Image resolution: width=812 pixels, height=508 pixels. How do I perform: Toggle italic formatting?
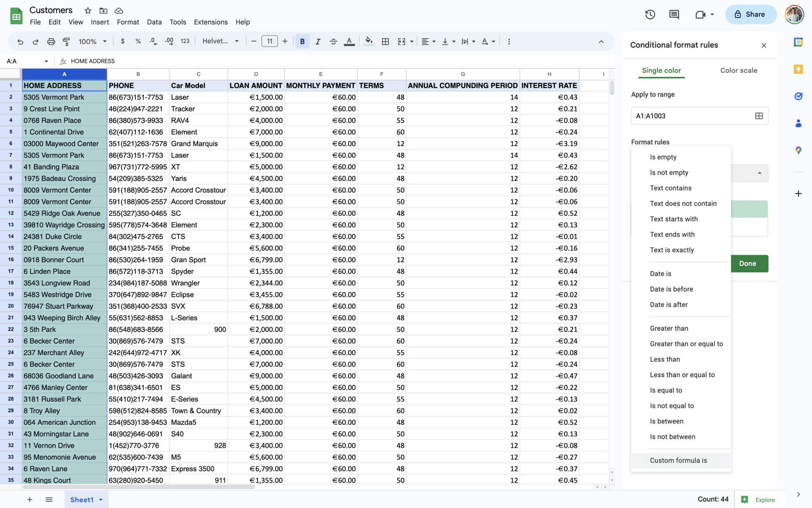point(318,41)
